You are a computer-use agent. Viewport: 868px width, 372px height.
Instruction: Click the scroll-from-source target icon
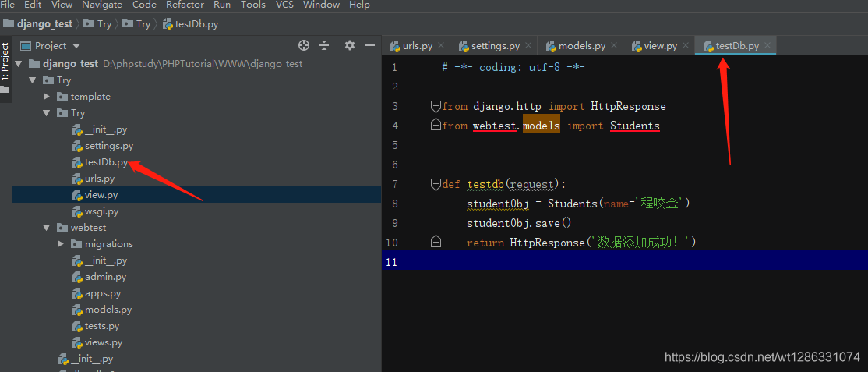(x=303, y=45)
